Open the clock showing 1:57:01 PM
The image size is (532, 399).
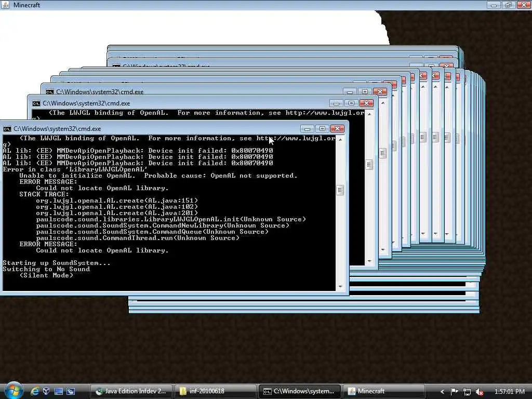pyautogui.click(x=509, y=392)
